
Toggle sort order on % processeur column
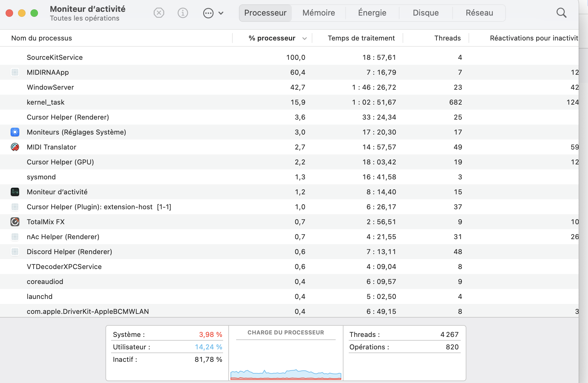pos(272,38)
